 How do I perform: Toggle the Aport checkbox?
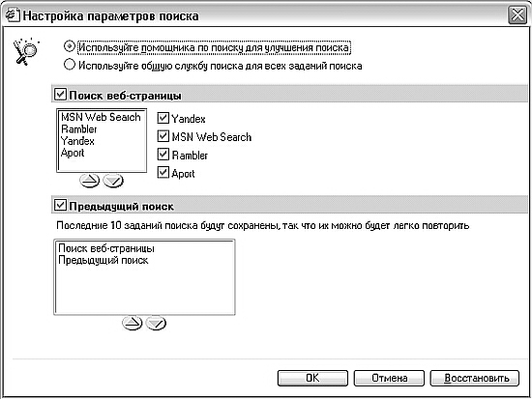163,173
